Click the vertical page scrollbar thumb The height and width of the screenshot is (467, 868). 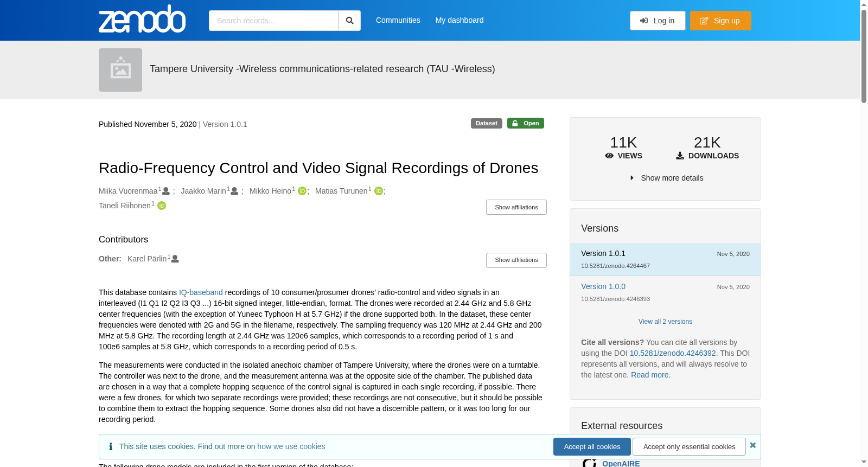[x=864, y=55]
